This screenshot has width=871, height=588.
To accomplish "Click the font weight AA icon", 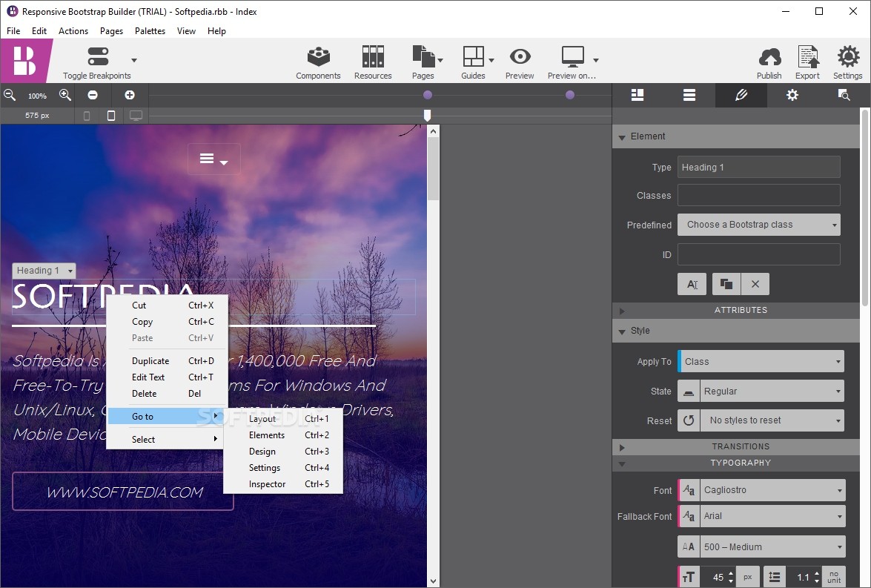I will [x=688, y=547].
